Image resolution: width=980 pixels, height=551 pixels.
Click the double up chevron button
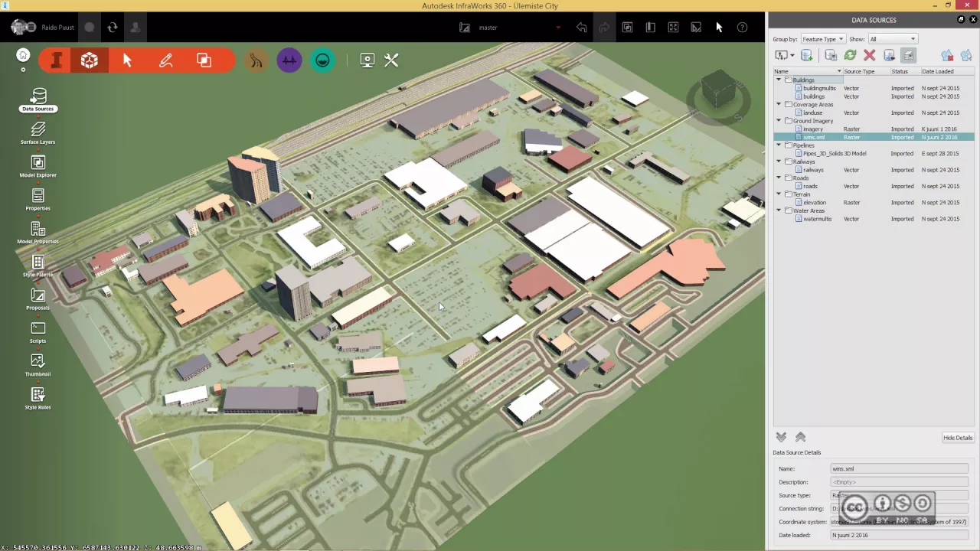click(800, 437)
